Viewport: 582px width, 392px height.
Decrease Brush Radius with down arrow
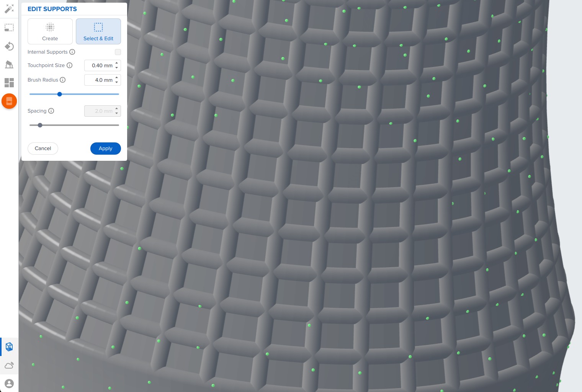coord(117,82)
